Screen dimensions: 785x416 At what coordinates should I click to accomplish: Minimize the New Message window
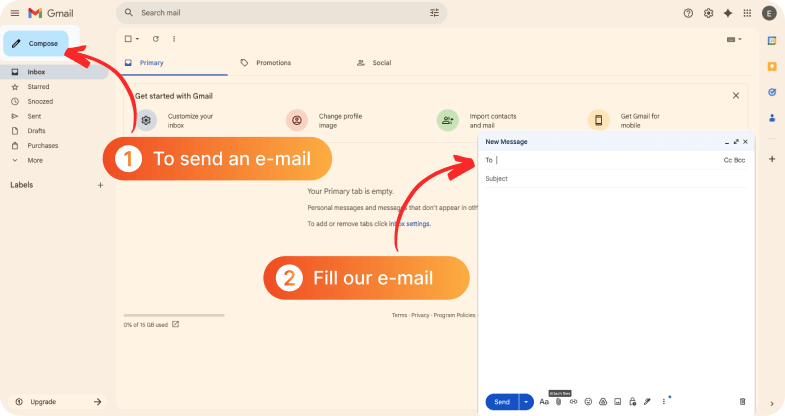[727, 142]
